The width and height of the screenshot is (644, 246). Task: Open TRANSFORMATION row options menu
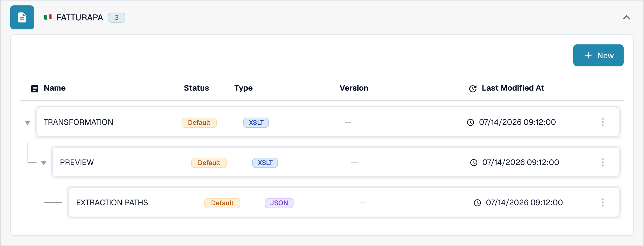(x=603, y=122)
